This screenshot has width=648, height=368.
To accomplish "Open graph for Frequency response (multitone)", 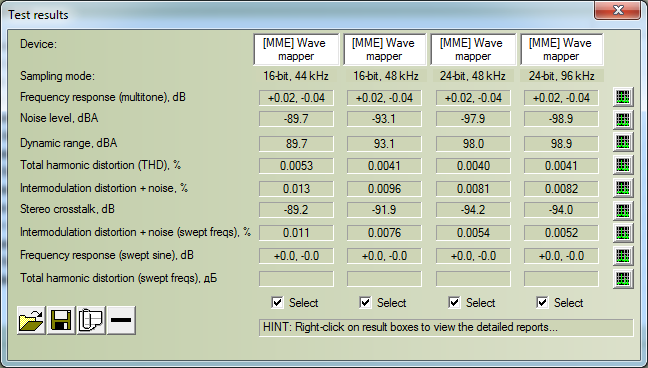I will (623, 98).
